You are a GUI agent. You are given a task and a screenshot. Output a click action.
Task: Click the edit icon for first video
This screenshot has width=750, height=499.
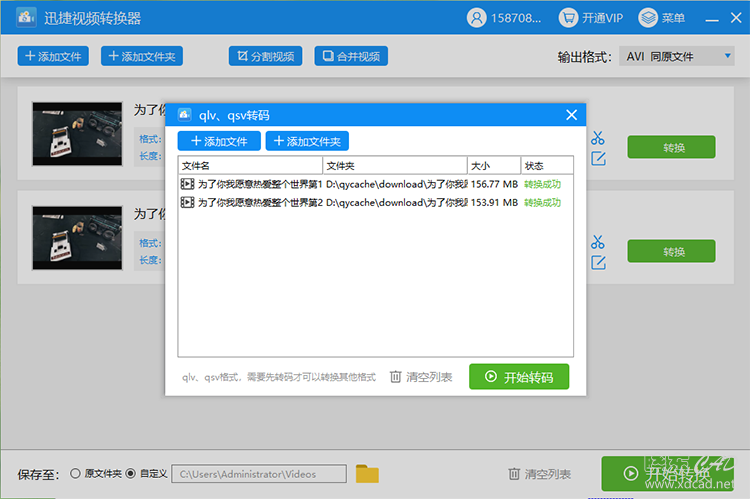(598, 158)
